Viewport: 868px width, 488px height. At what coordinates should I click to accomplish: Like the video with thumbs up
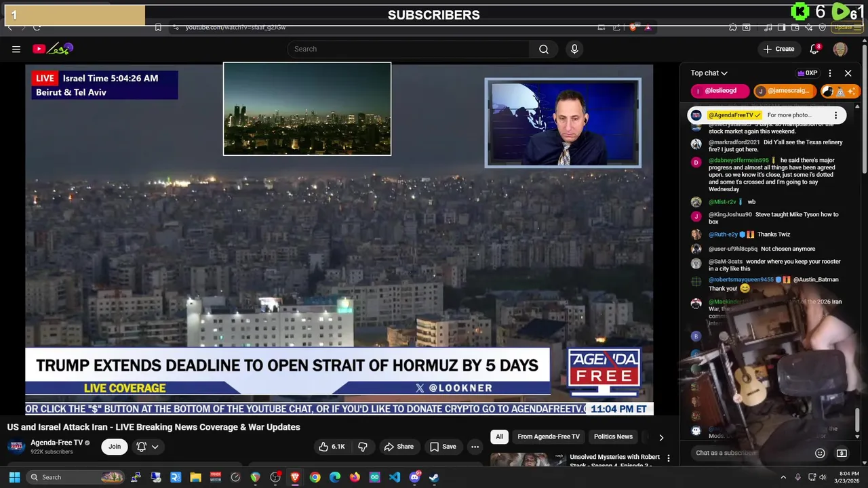(333, 447)
